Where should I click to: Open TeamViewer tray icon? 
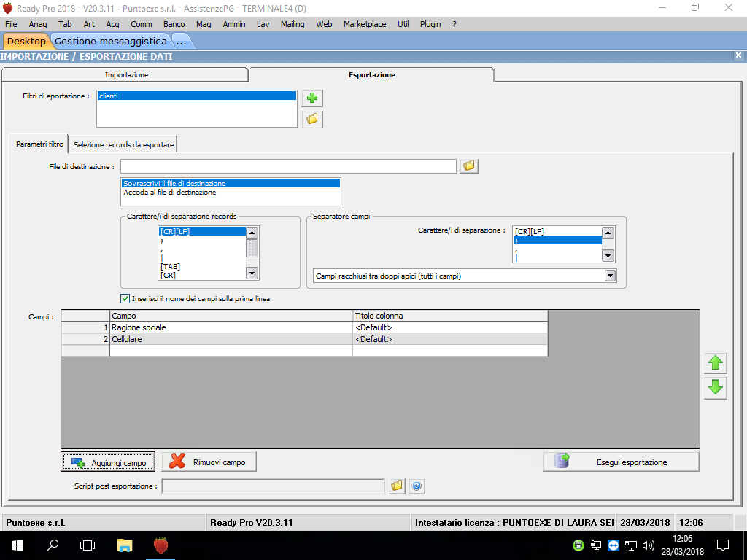[613, 545]
